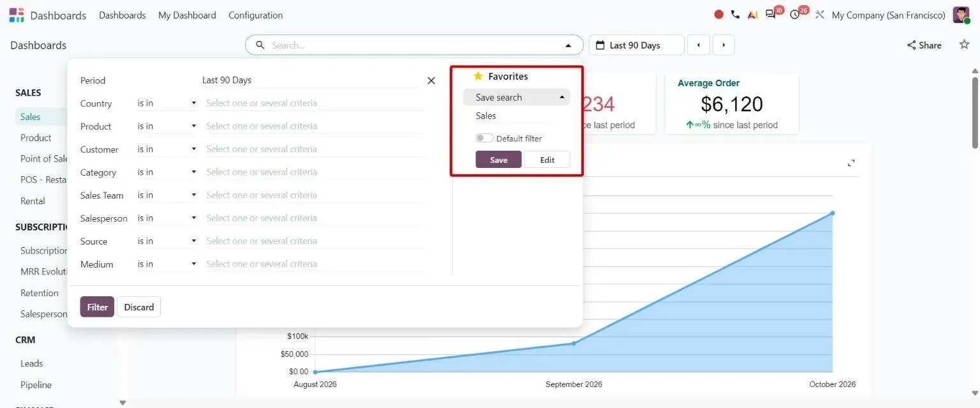Image resolution: width=980 pixels, height=408 pixels.
Task: Click the September 2026 data point on chart
Action: click(x=574, y=344)
